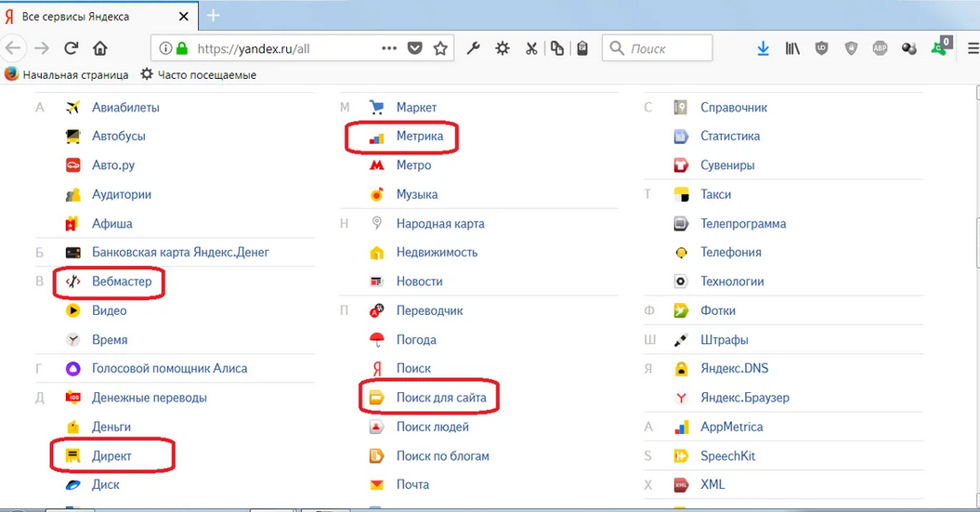Click the Музыка icon
The width and height of the screenshot is (980, 512).
(x=377, y=194)
